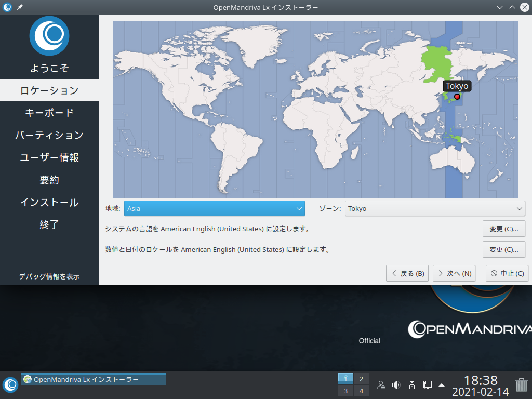Switch to virtual desktop 1 in the pager
Viewport: 532px width, 399px height.
pyautogui.click(x=345, y=379)
